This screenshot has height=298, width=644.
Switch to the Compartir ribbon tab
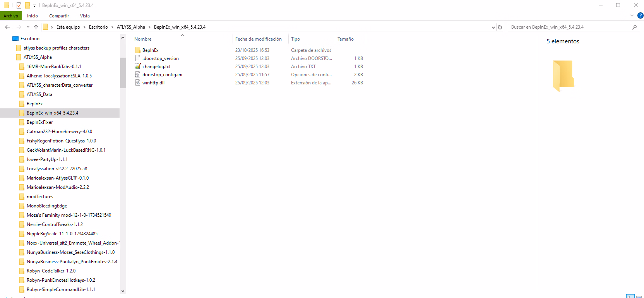coord(59,16)
